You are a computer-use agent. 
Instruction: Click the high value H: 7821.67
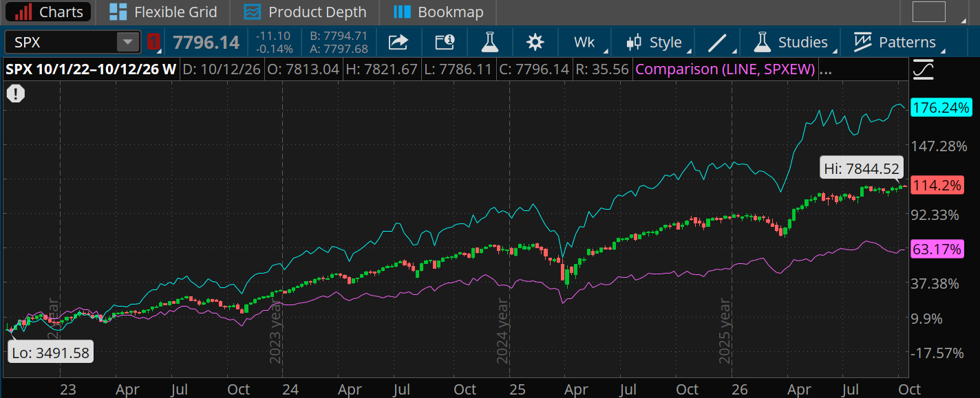(382, 69)
